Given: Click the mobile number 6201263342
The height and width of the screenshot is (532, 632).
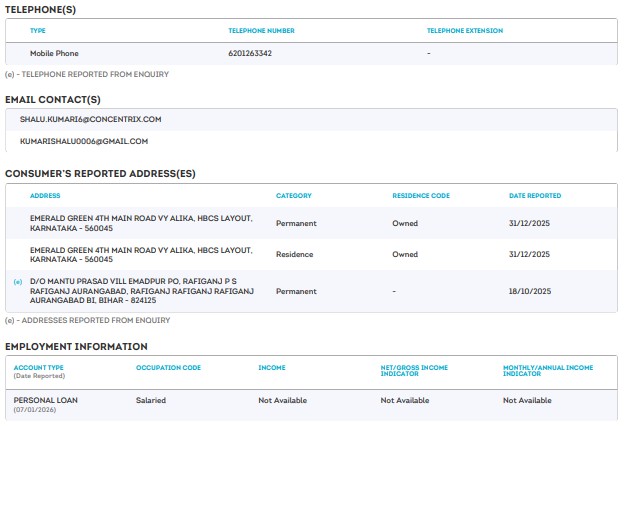Looking at the screenshot, I should tap(249, 53).
